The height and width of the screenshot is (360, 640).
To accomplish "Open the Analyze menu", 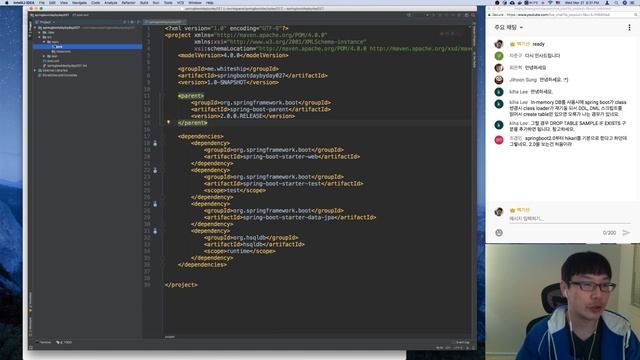I will click(x=111, y=2).
